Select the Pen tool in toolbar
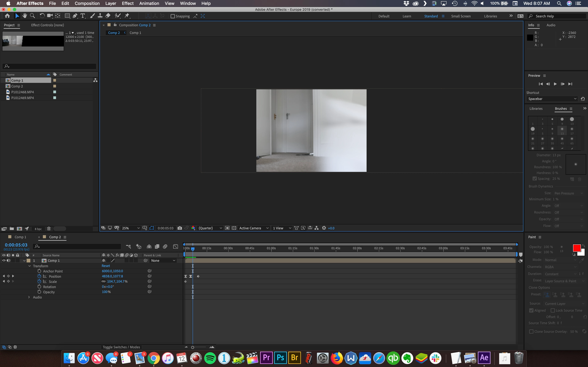Viewport: 588px width, 367px height. click(x=75, y=16)
